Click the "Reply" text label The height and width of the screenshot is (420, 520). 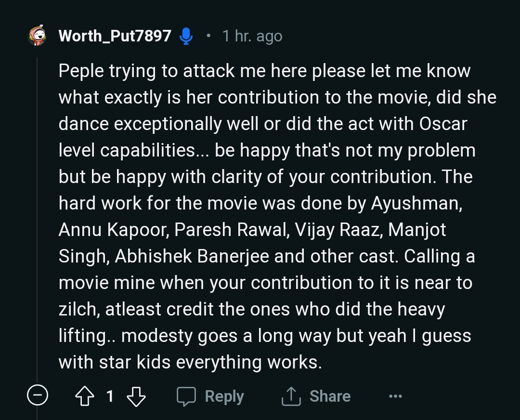point(224,396)
